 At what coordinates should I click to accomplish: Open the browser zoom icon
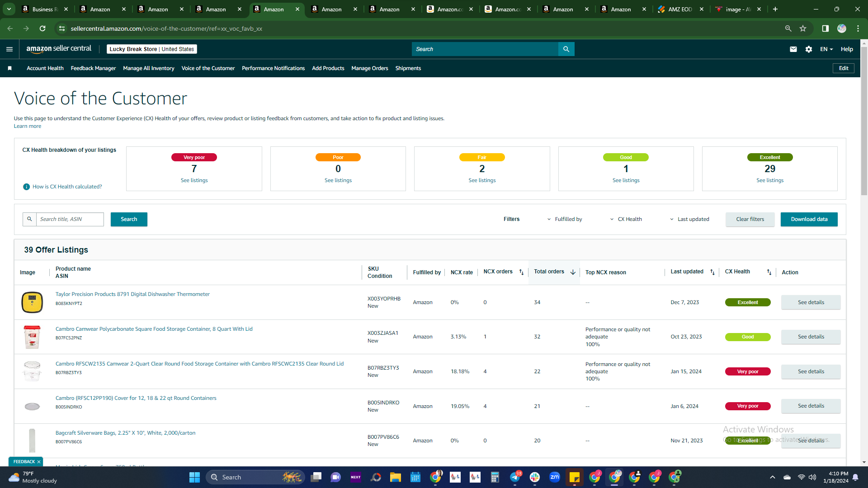pos(788,28)
